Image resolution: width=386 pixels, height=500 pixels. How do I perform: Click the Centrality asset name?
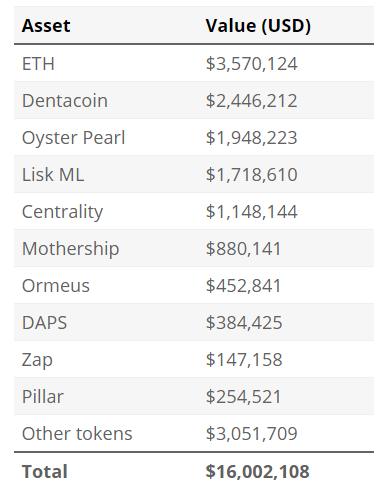point(62,212)
